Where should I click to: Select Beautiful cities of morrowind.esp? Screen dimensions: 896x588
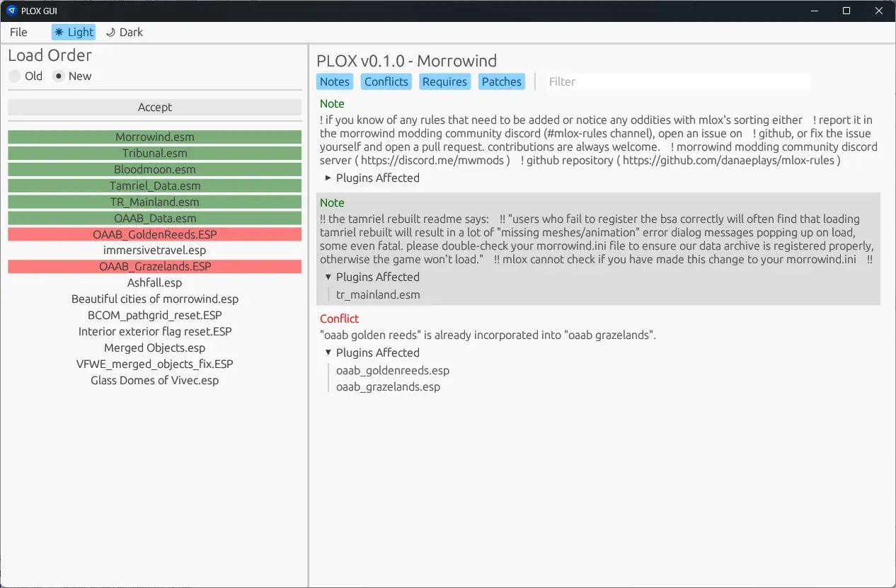coord(155,299)
